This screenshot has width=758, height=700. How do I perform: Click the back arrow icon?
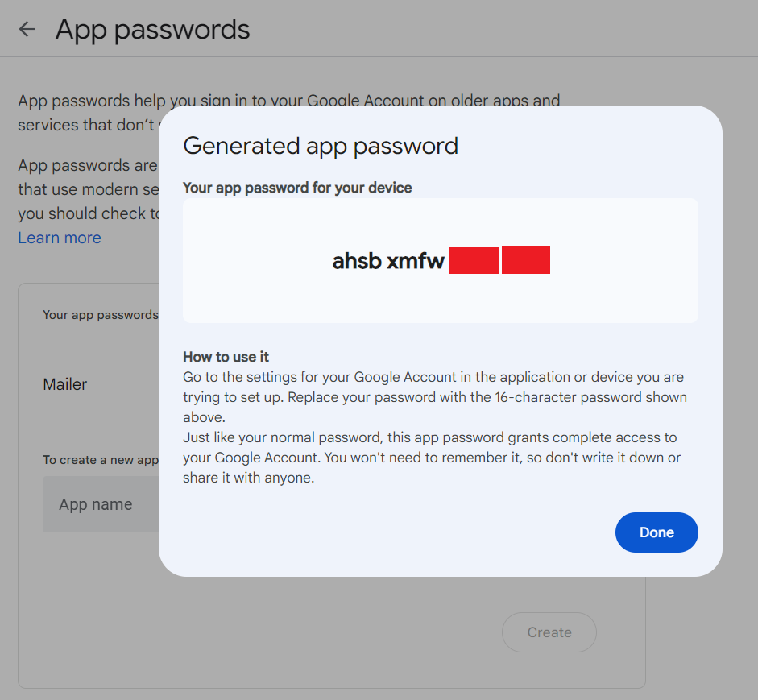coord(27,30)
